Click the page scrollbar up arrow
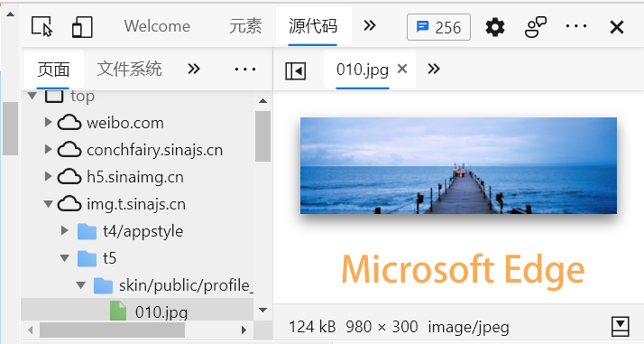Screen dimensions: 644x344 tap(10, 14)
